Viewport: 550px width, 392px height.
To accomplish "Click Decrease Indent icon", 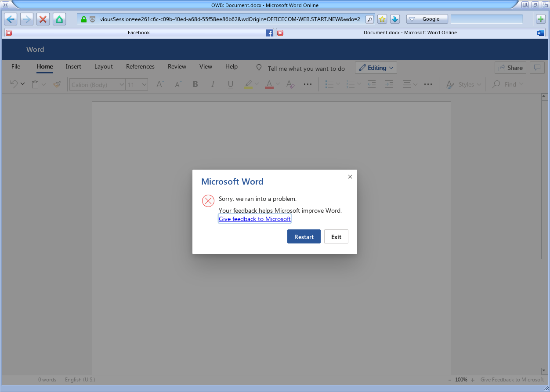I will pos(372,84).
